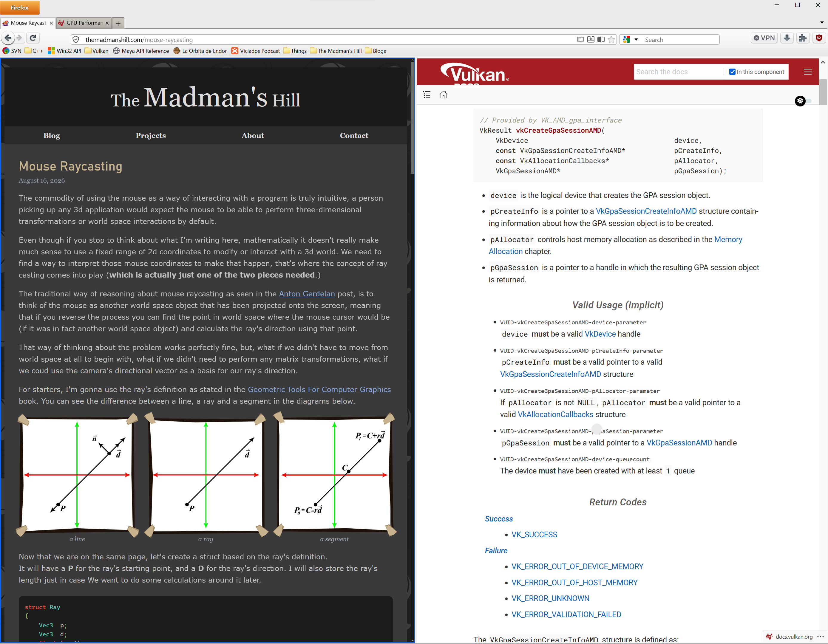
Task: Go forward with the browser forward arrow
Action: click(x=19, y=38)
